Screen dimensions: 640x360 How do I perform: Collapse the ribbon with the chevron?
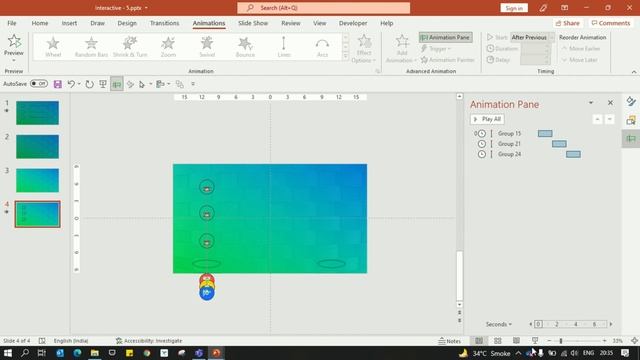634,71
